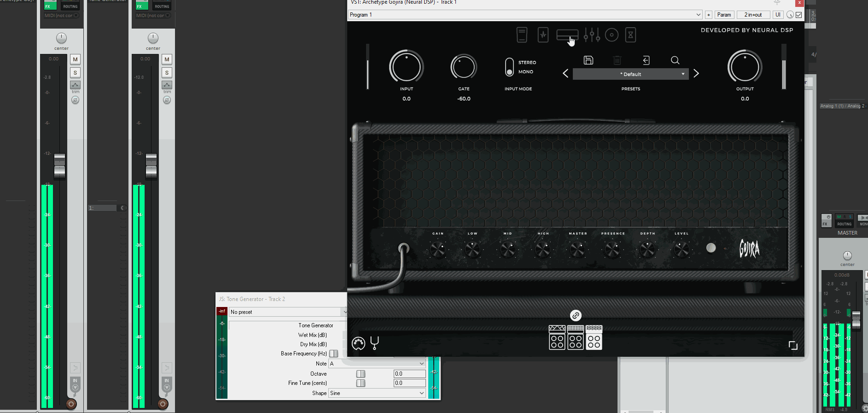The image size is (868, 413).
Task: Go to the next preset
Action: (696, 74)
